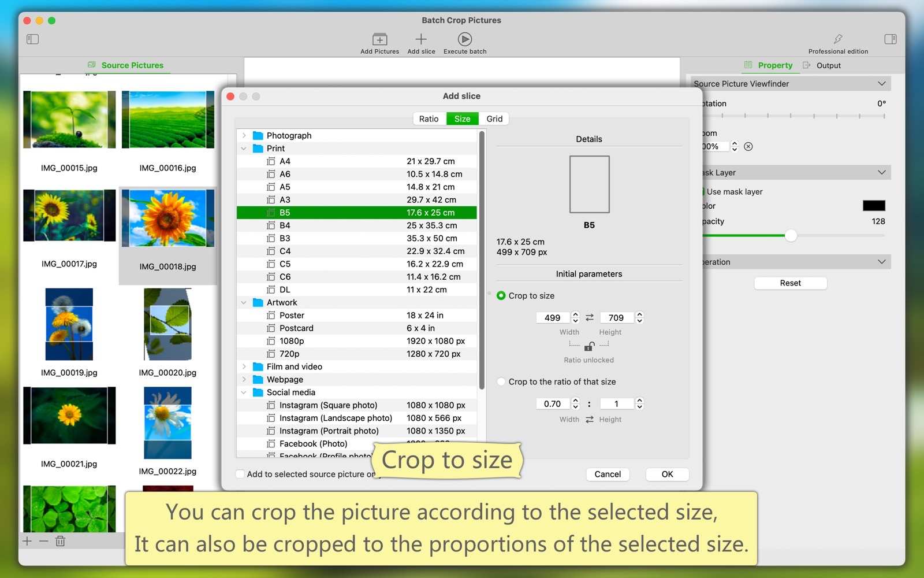Select Crop to the ratio of that size
924x578 pixels.
[x=501, y=381]
